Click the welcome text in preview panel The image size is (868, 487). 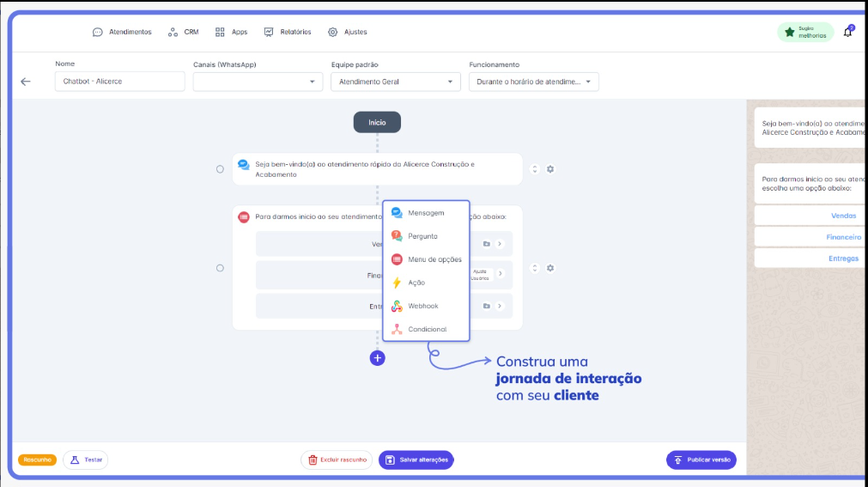pos(813,128)
